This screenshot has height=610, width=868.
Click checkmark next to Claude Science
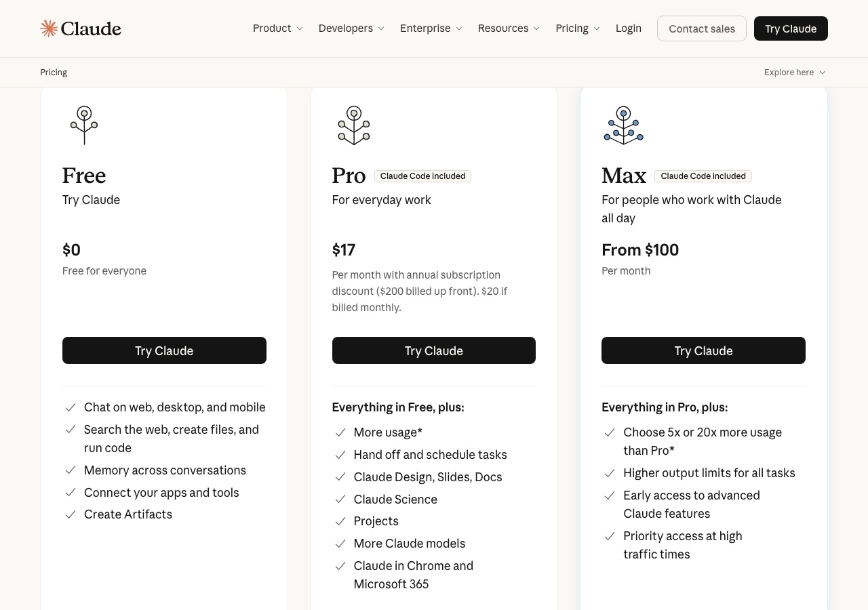point(340,500)
